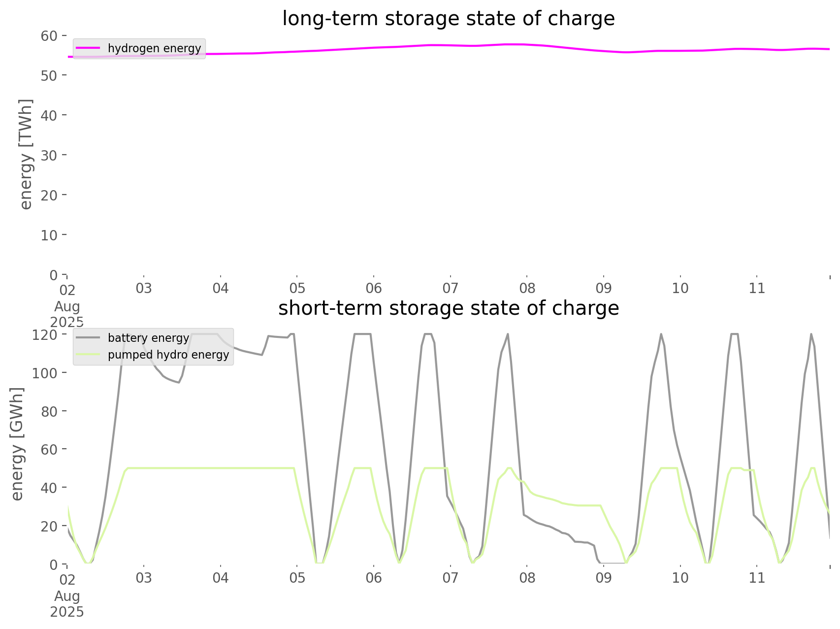Click date tick "03" on the short-term chart x-axis
Image resolution: width=840 pixels, height=629 pixels.
pyautogui.click(x=144, y=578)
